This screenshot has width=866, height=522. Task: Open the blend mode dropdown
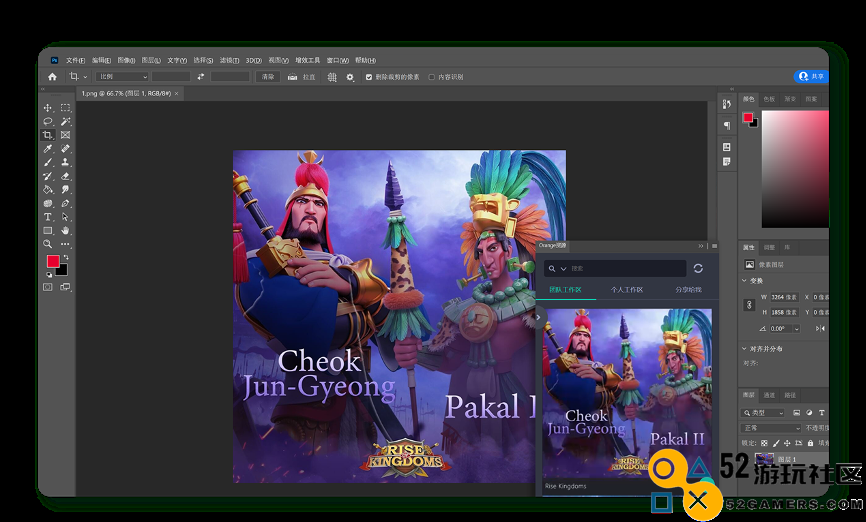coord(770,428)
